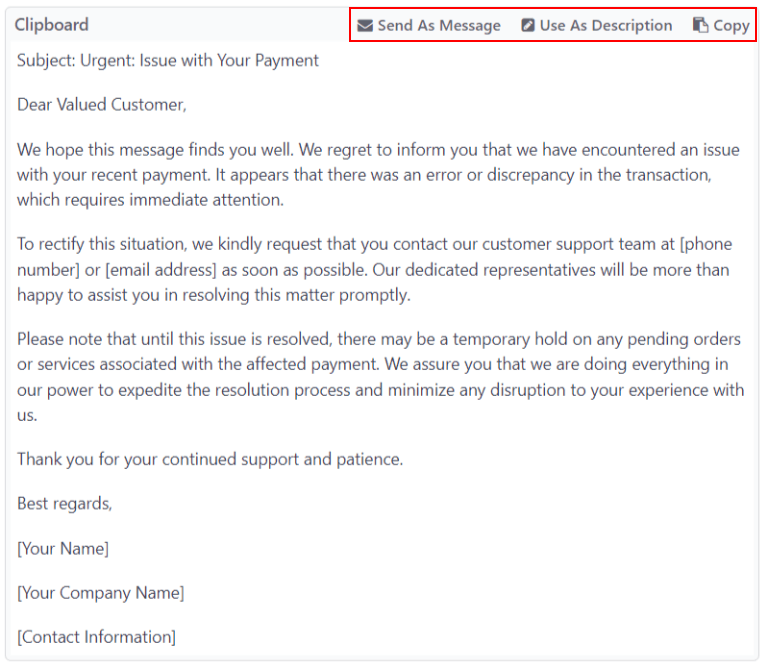This screenshot has width=768, height=668.
Task: Select the '[Your Name]' placeholder line
Action: (63, 548)
